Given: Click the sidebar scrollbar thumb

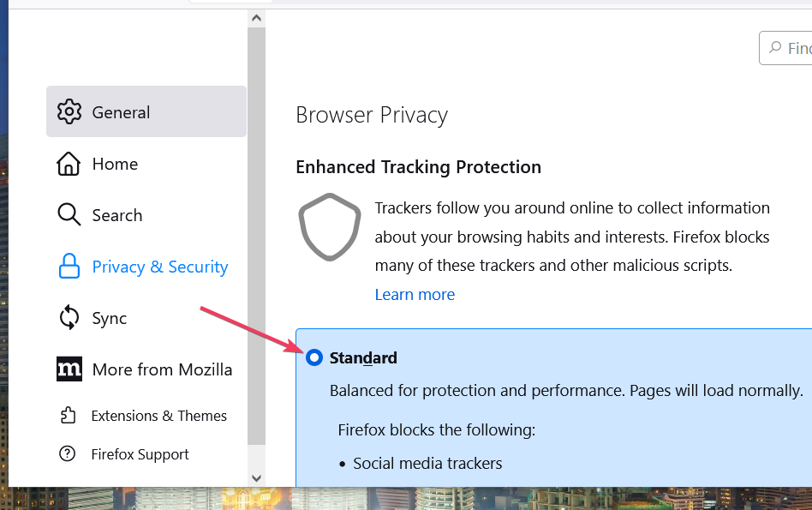Looking at the screenshot, I should point(256,236).
